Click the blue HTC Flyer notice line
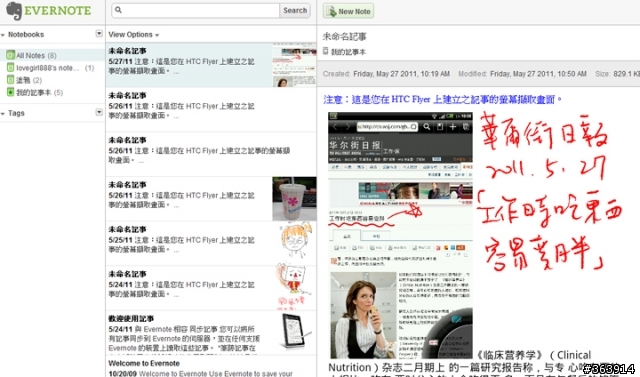The height and width of the screenshot is (377, 640). [442, 99]
